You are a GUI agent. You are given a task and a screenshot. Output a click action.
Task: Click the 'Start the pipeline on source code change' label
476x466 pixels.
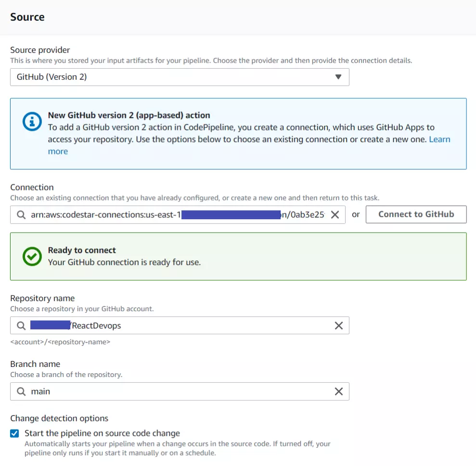pyautogui.click(x=102, y=433)
